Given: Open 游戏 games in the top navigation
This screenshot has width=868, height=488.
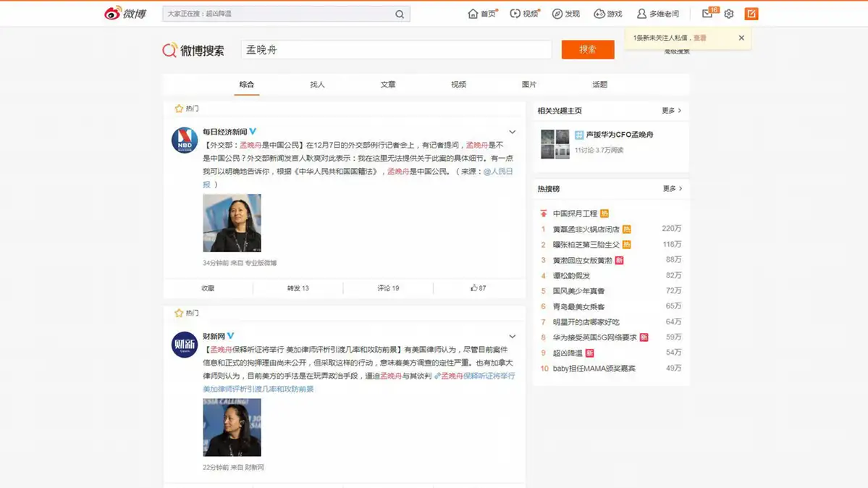Looking at the screenshot, I should 607,14.
